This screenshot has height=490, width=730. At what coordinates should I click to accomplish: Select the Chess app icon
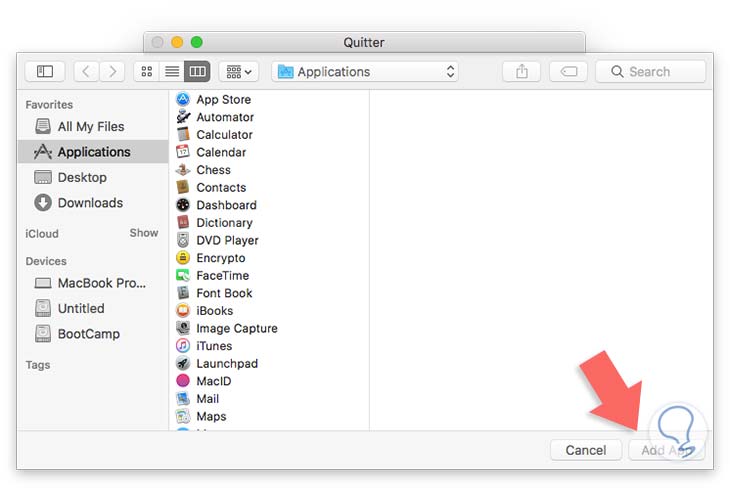183,170
